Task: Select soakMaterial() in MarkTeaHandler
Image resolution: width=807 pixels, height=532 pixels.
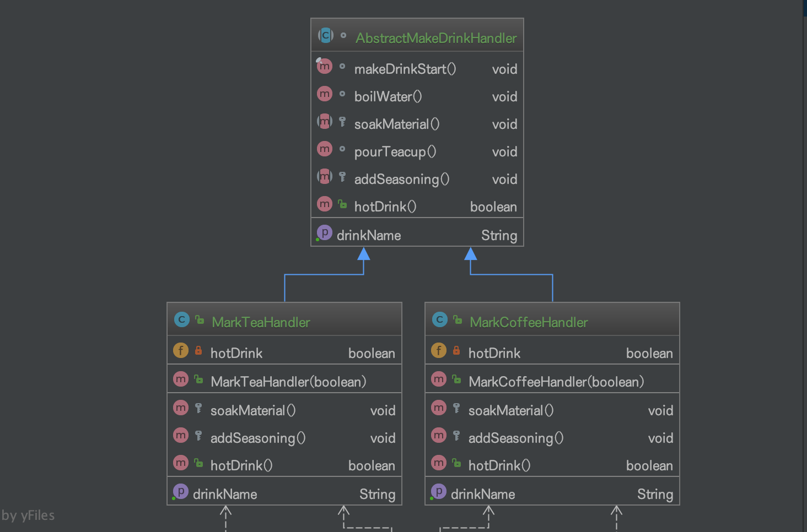Action: pyautogui.click(x=253, y=410)
